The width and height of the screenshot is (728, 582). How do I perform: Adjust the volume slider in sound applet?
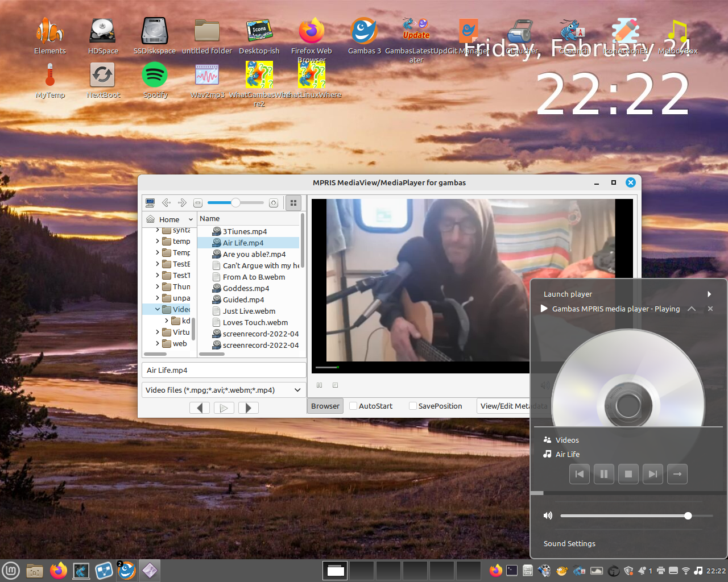[636, 516]
